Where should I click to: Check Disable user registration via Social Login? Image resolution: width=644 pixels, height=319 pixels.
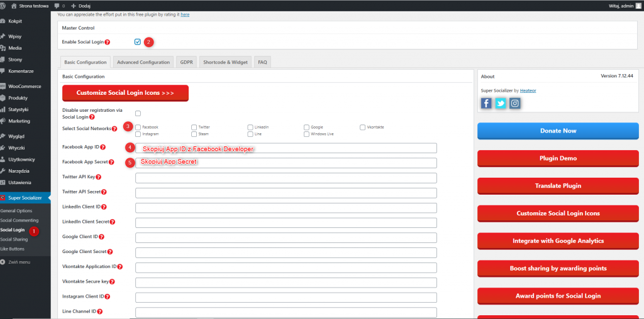[138, 114]
